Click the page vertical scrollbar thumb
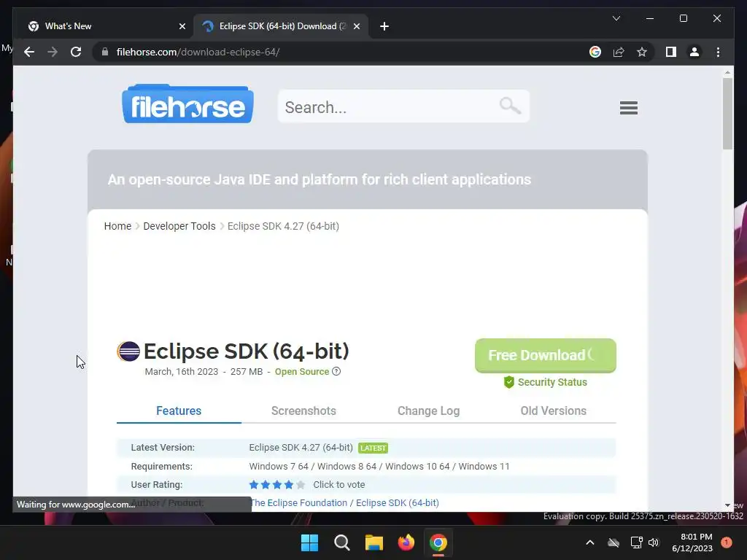Screen dimensions: 747x560 pyautogui.click(x=727, y=113)
